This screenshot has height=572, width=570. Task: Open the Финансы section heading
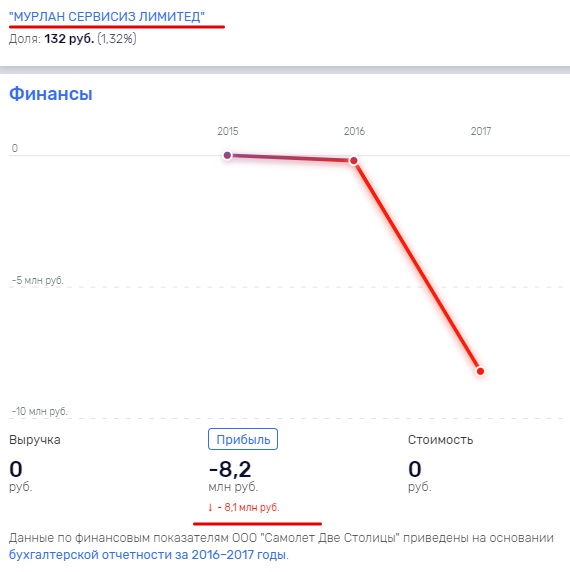coord(51,94)
